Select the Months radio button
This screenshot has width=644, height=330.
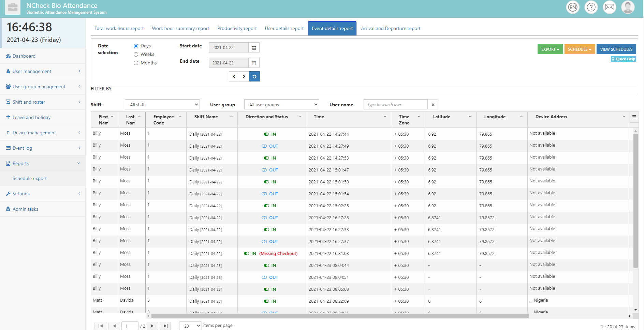point(136,63)
